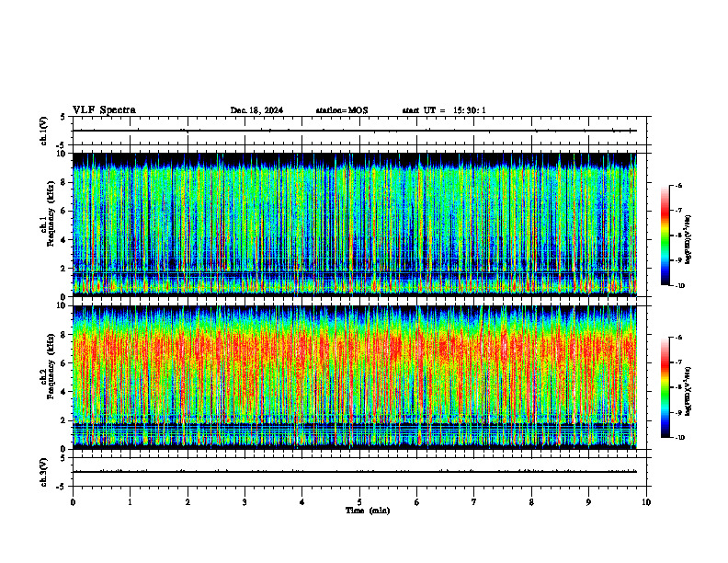
Task: Click the time axis tick label "1"
Action: (x=130, y=502)
